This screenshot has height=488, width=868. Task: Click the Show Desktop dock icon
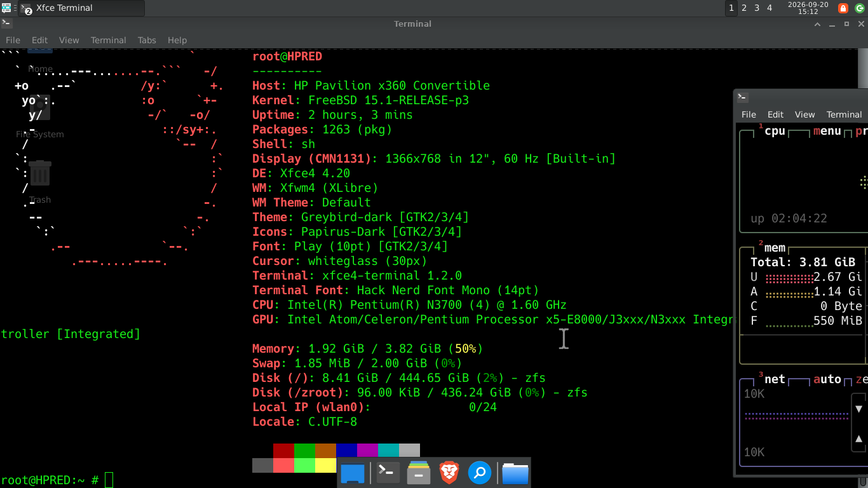click(353, 473)
